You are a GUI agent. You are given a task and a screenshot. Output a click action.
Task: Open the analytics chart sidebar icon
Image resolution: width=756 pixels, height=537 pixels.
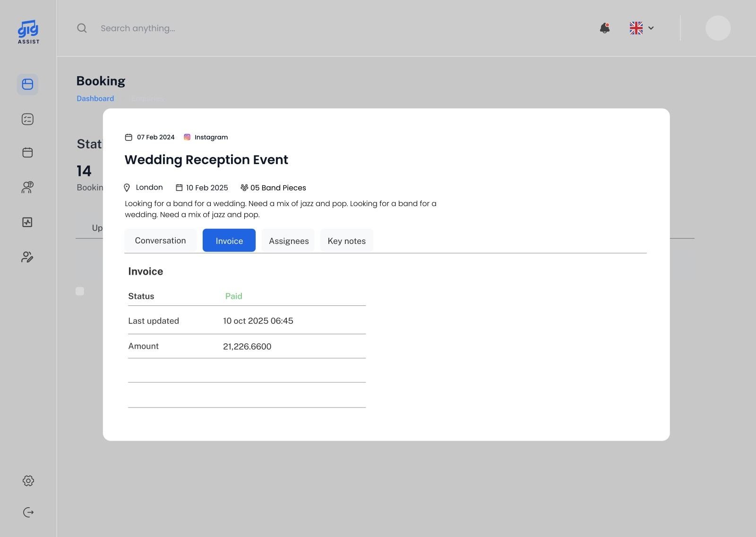[27, 222]
